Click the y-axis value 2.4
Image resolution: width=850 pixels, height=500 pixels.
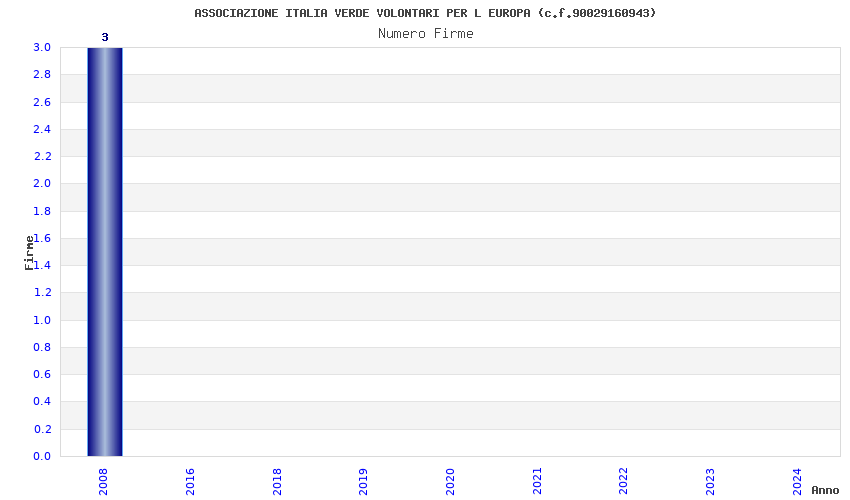tap(42, 129)
